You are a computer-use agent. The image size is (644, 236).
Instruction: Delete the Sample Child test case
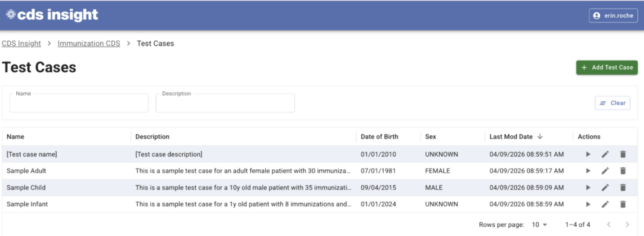(x=623, y=188)
